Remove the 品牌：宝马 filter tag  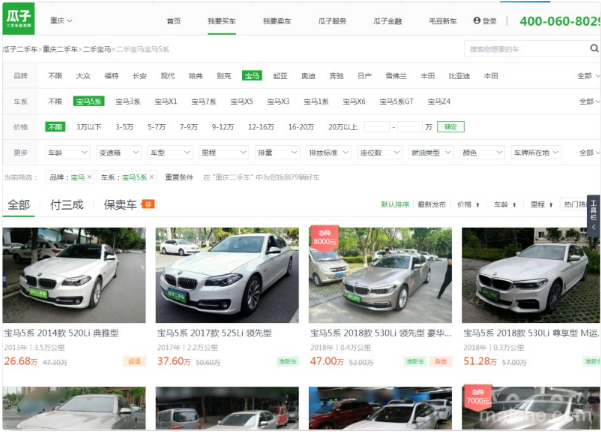89,177
